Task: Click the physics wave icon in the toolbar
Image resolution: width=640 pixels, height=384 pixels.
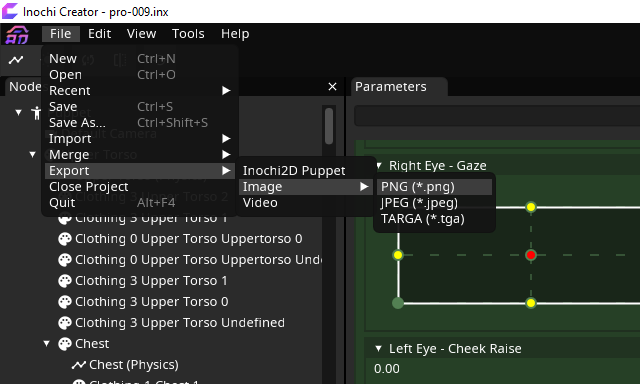Action: pyautogui.click(x=16, y=60)
